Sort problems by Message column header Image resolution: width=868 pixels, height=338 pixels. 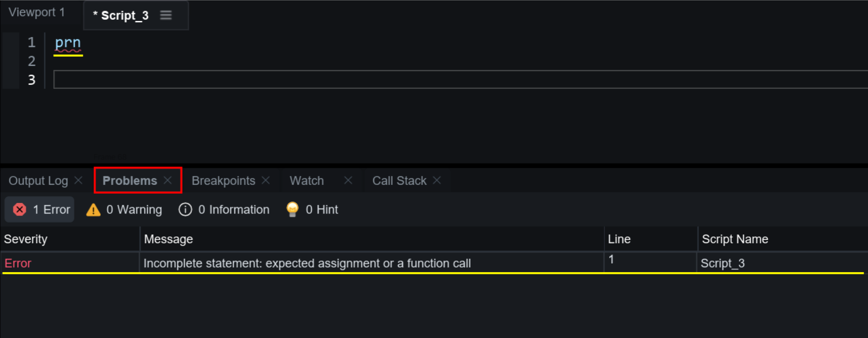[x=168, y=239]
